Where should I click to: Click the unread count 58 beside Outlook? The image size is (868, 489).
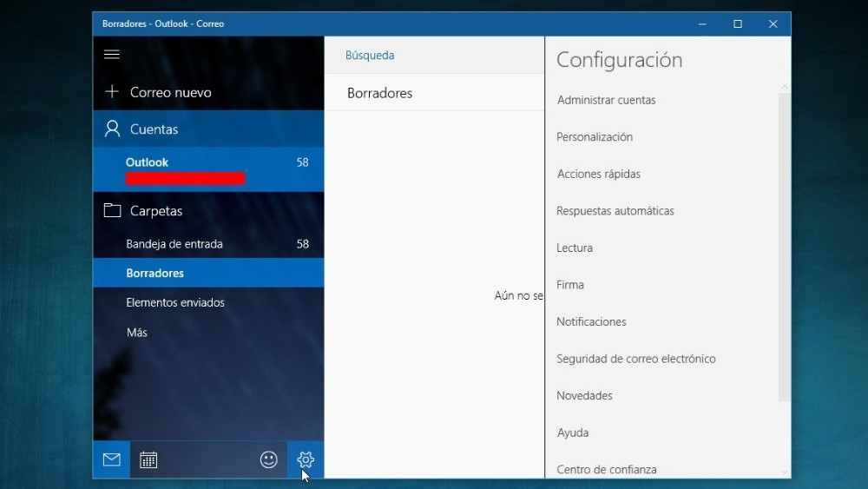tap(302, 162)
